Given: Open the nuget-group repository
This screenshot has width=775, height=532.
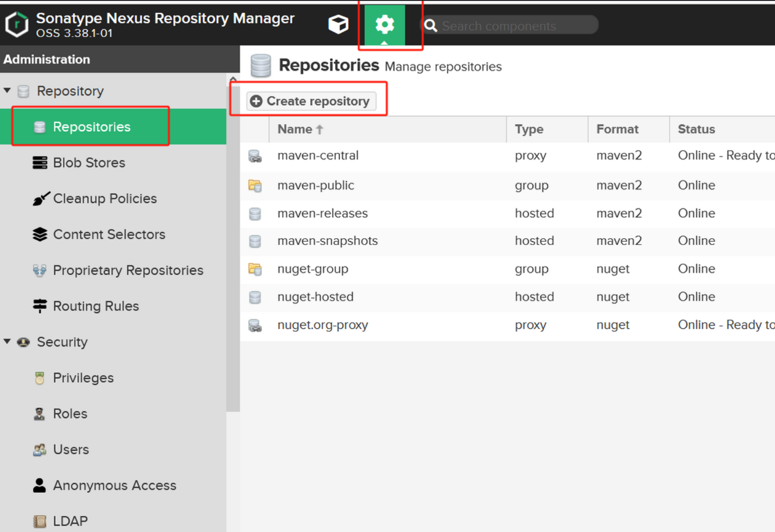Looking at the screenshot, I should click(313, 269).
